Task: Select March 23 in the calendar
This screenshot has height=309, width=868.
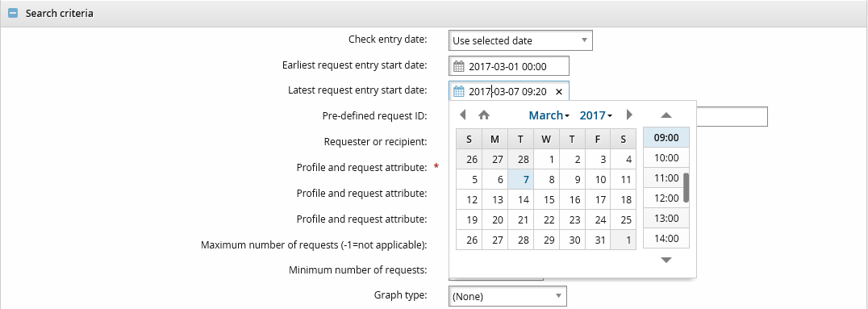Action: tap(573, 219)
